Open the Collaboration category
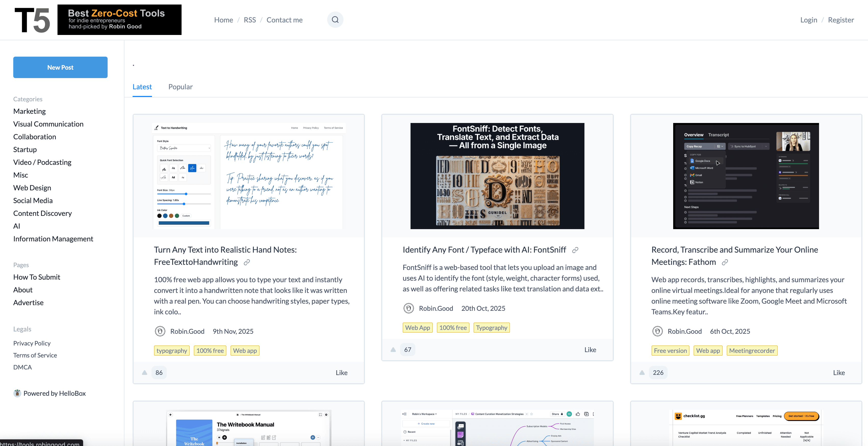Image resolution: width=868 pixels, height=446 pixels. (35, 137)
